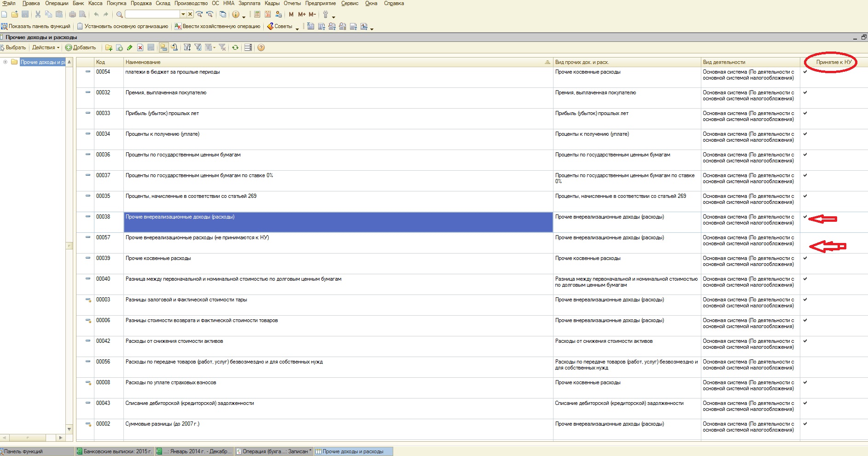Switch to the Банковские выписки window tab
868x456 pixels.
(x=114, y=451)
